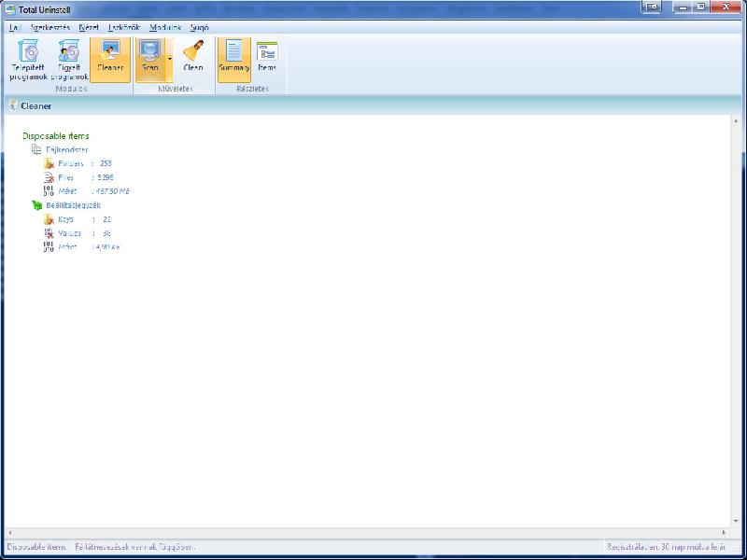The image size is (747, 560).
Task: Click the horizontal scrollbar right arrow
Action: (725, 532)
